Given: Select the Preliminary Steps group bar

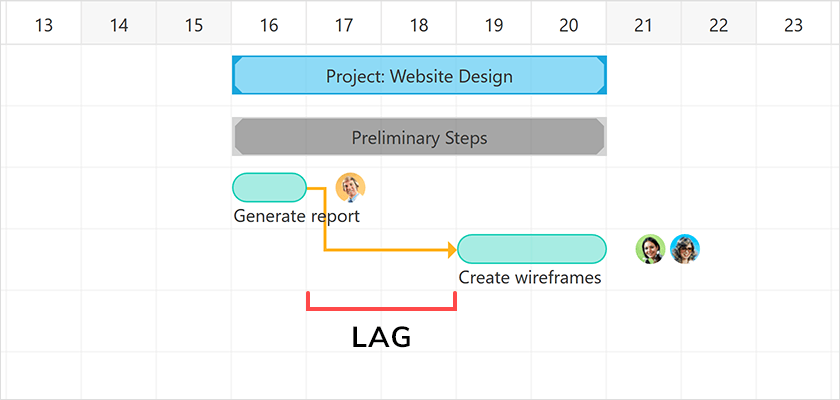Looking at the screenshot, I should click(x=419, y=137).
